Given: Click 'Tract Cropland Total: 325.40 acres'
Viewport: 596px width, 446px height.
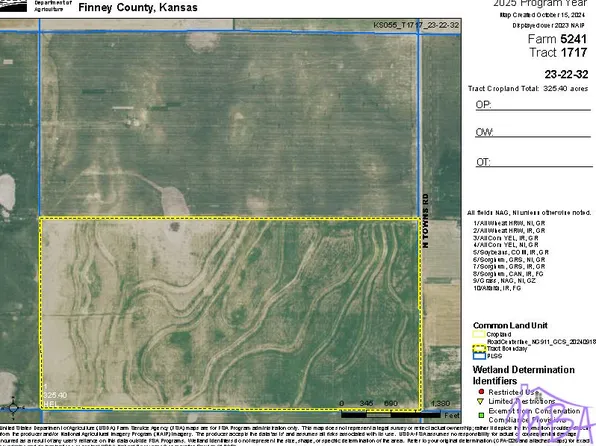Looking at the screenshot, I should point(528,89).
